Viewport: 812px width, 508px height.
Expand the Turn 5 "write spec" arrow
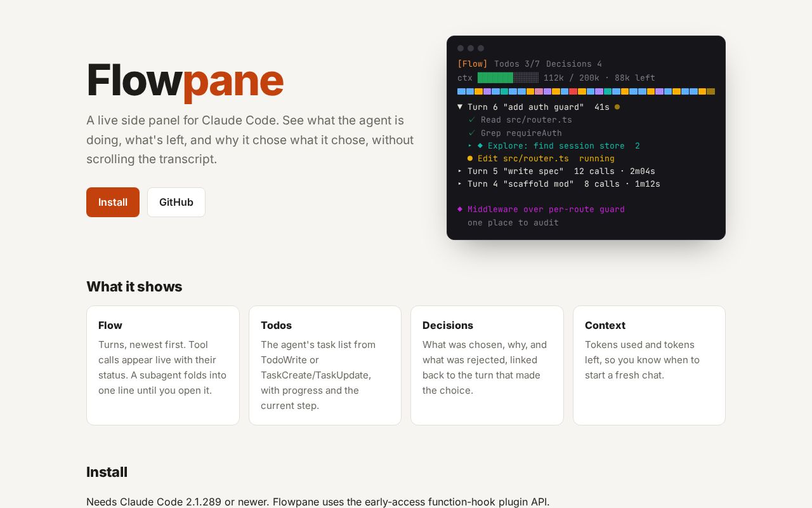(x=460, y=171)
